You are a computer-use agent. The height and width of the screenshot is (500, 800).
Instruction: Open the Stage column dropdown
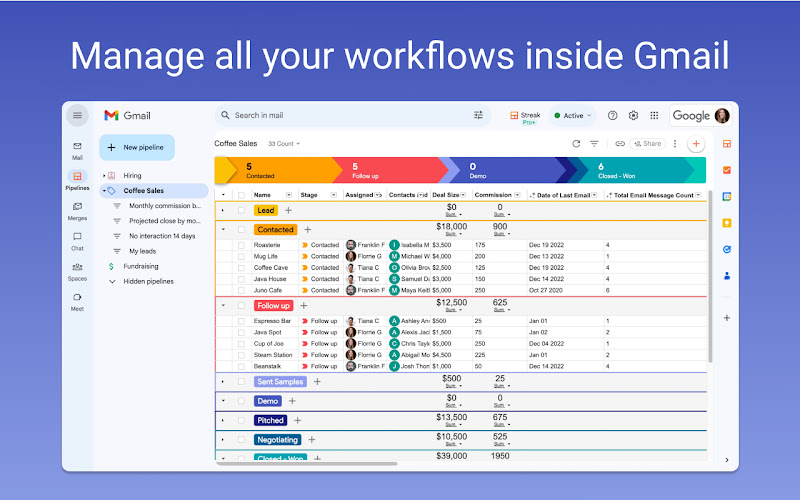point(333,195)
